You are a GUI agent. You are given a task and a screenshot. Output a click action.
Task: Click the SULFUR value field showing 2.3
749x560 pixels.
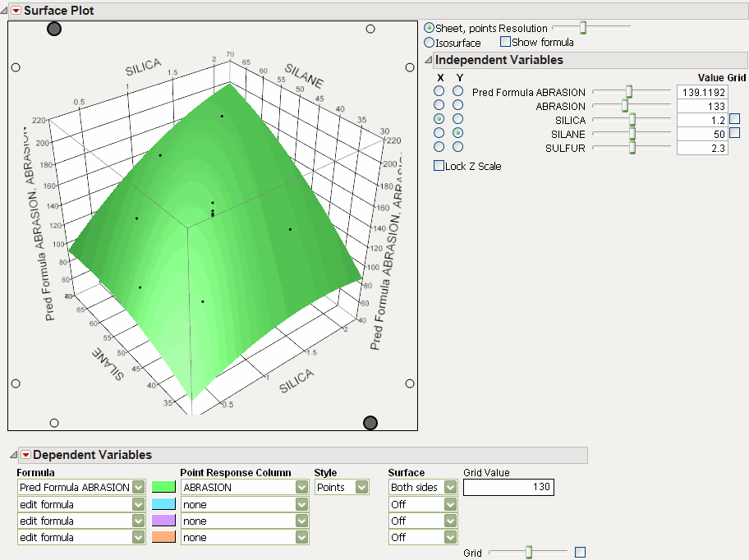tap(701, 148)
